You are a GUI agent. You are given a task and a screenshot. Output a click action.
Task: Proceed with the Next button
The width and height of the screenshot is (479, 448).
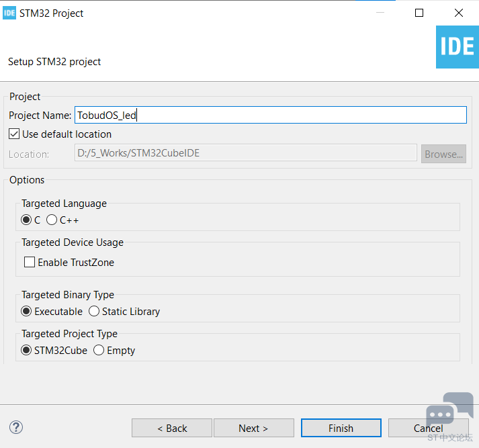[x=253, y=428]
